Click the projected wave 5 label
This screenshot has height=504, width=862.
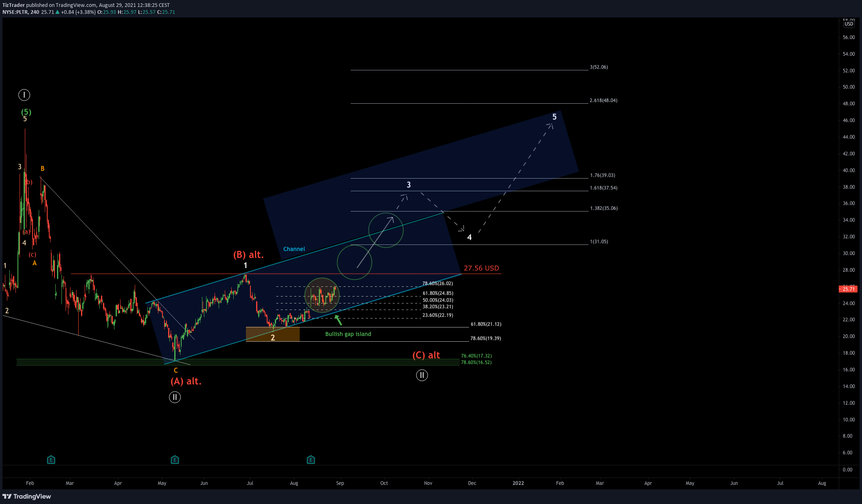pyautogui.click(x=554, y=117)
